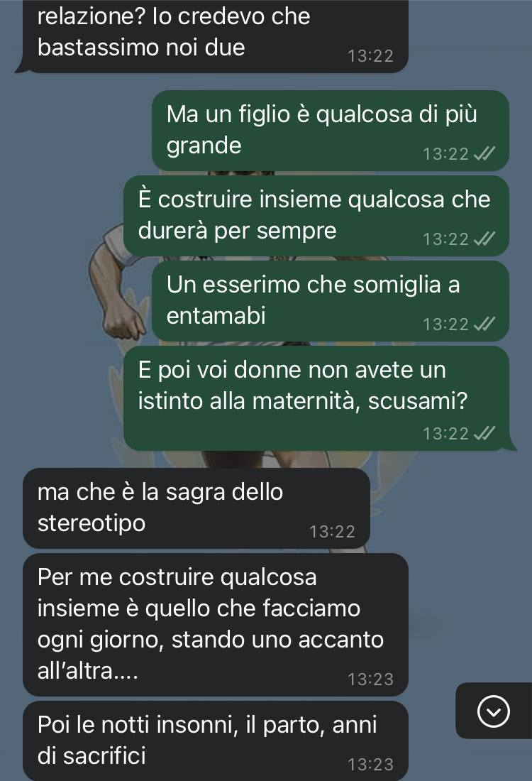Image resolution: width=532 pixels, height=781 pixels.
Task: Select the 'ma che è la sagra dello stereotipo' bubble
Action: click(196, 508)
